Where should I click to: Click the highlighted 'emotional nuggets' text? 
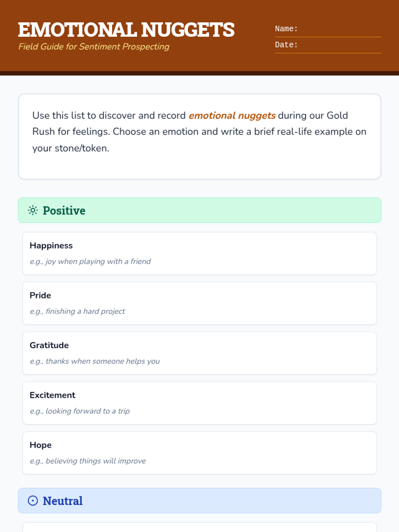pos(232,115)
